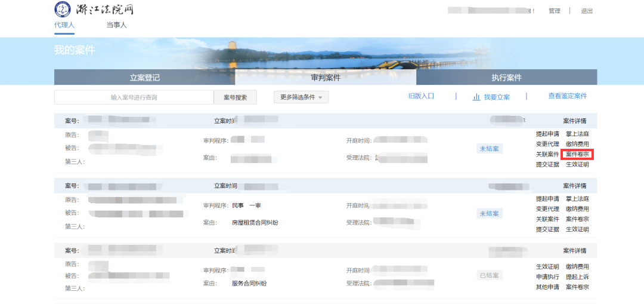644x304 pixels.
Task: Click the bar chart icon beside 我要立案
Action: (x=476, y=97)
